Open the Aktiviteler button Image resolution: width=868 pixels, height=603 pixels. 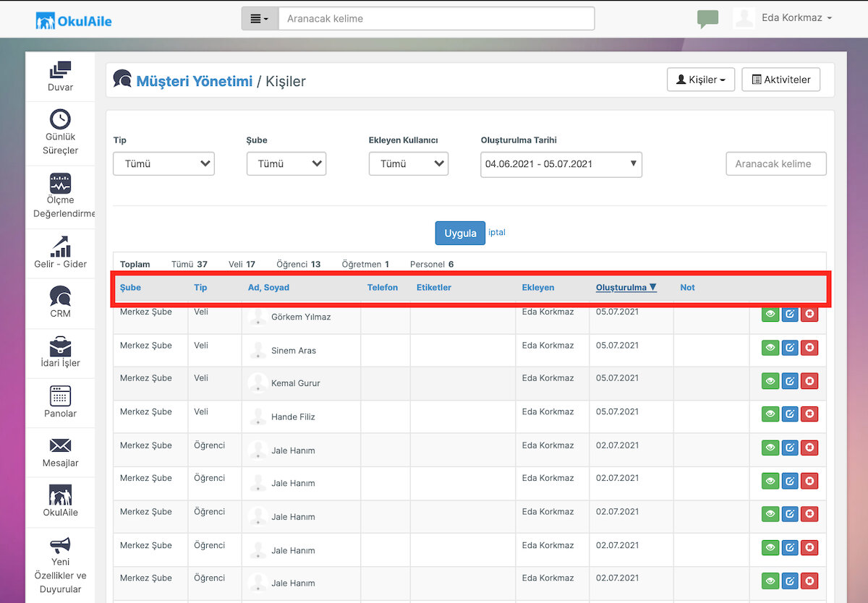[x=781, y=80]
